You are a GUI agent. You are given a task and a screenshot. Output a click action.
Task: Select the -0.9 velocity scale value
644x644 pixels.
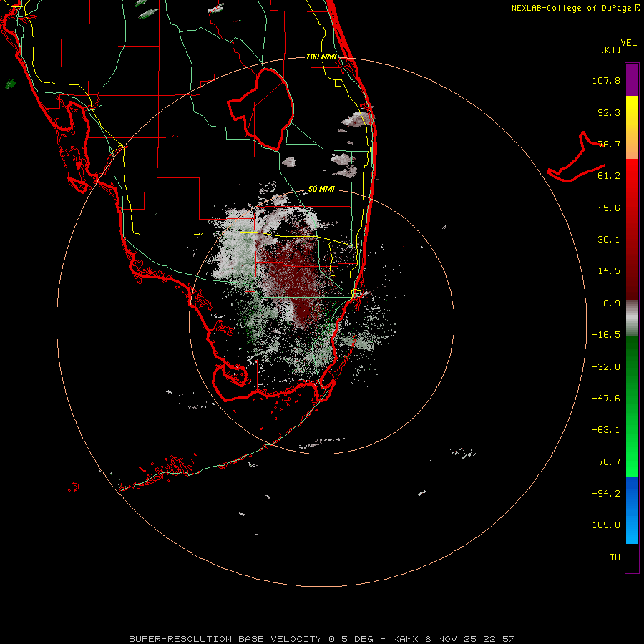click(609, 303)
